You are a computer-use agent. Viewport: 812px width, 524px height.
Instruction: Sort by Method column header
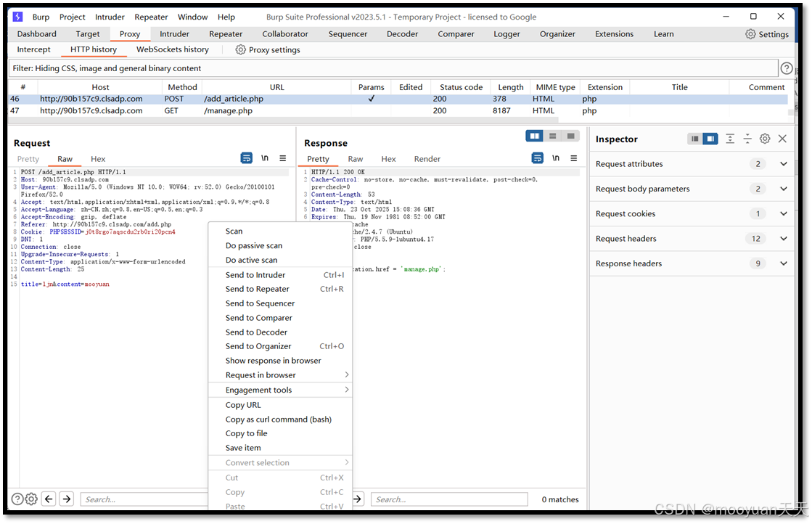click(182, 87)
